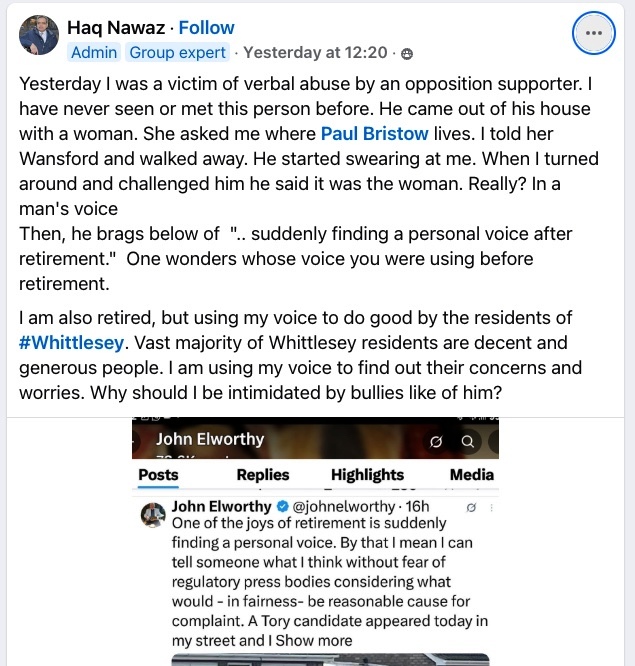Select the Posts tab
The height and width of the screenshot is (666, 635).
[158, 475]
